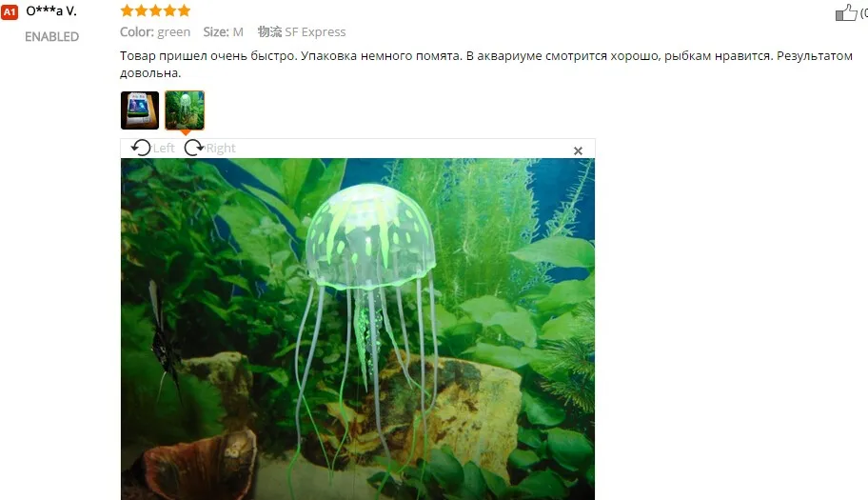Click the "Left" rotate label
Screen dimensions: 868x500
[164, 148]
